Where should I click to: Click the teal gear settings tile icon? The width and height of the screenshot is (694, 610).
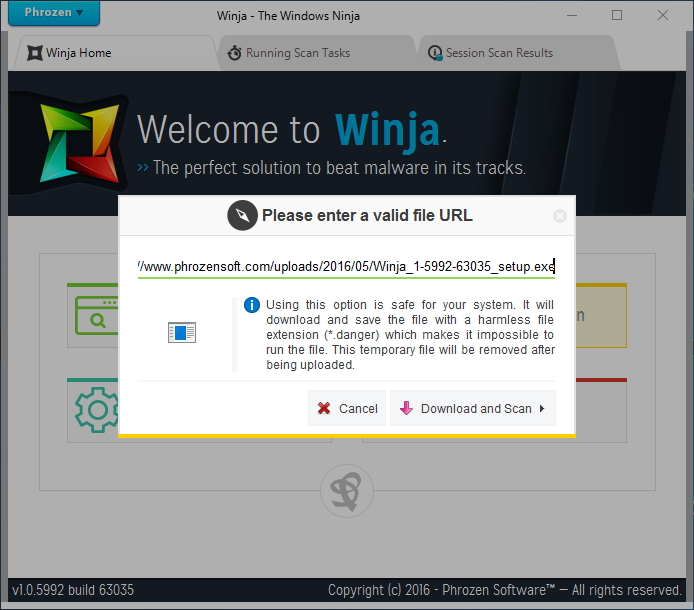[96, 410]
